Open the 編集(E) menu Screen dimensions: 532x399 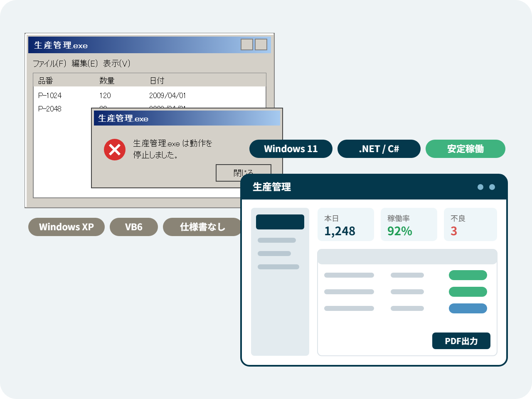[84, 63]
